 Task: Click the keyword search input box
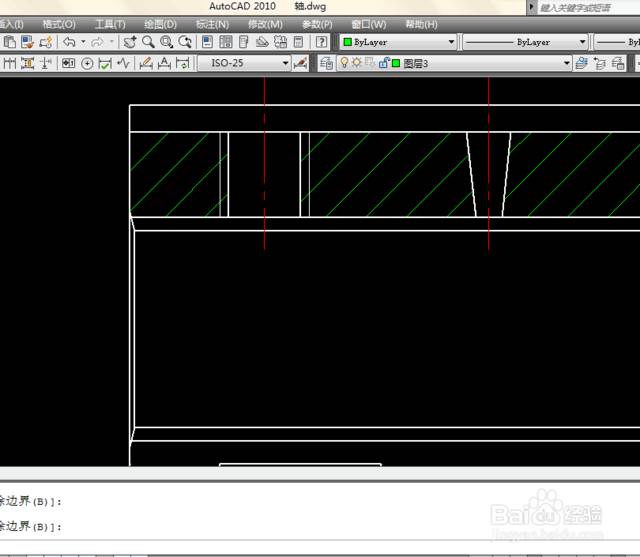[588, 8]
